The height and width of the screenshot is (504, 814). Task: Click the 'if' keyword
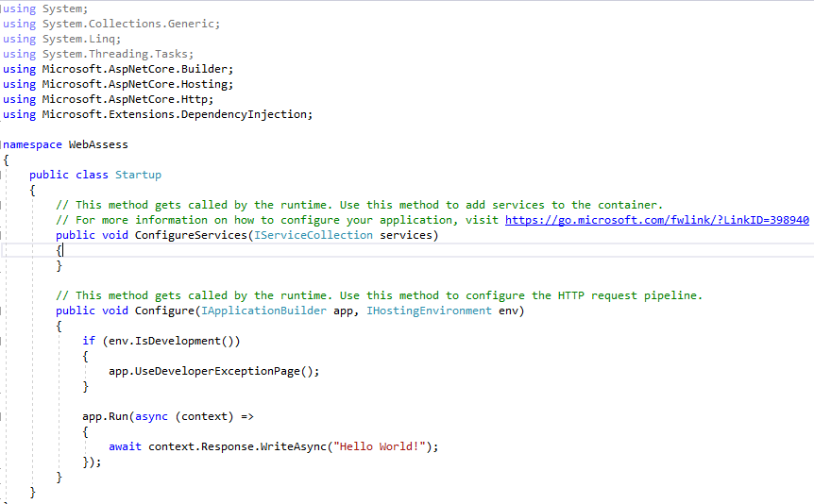(x=89, y=341)
